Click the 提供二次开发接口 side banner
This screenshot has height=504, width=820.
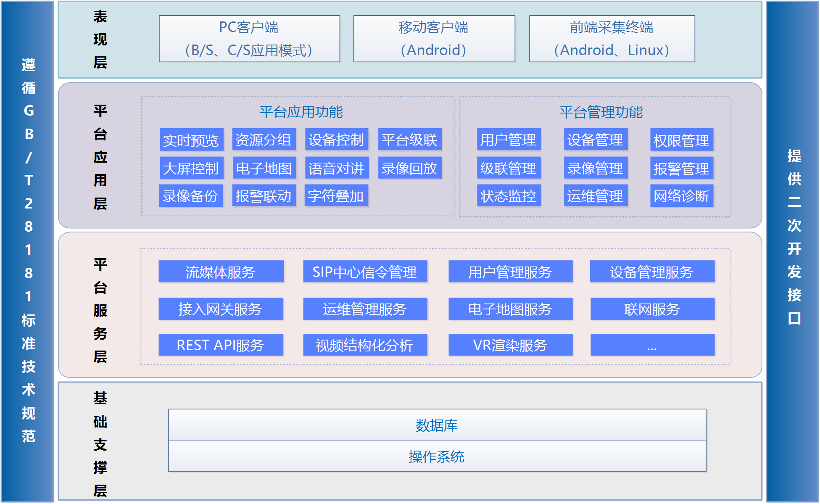pyautogui.click(x=793, y=251)
